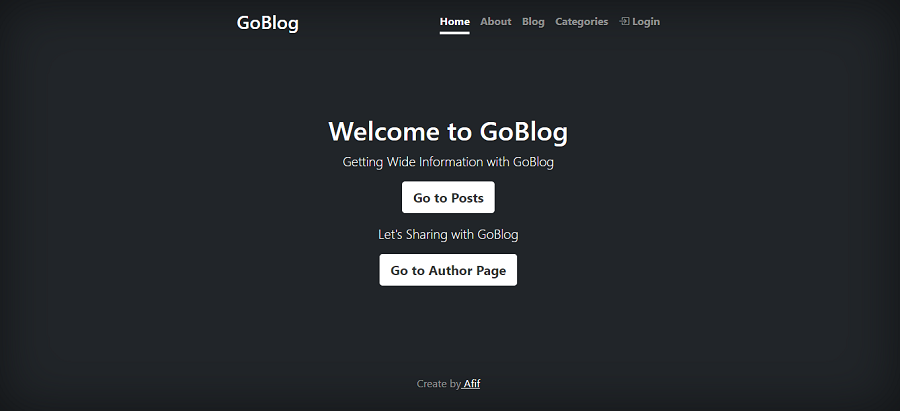This screenshot has width=900, height=411.
Task: Select the Home nav item
Action: [x=455, y=22]
